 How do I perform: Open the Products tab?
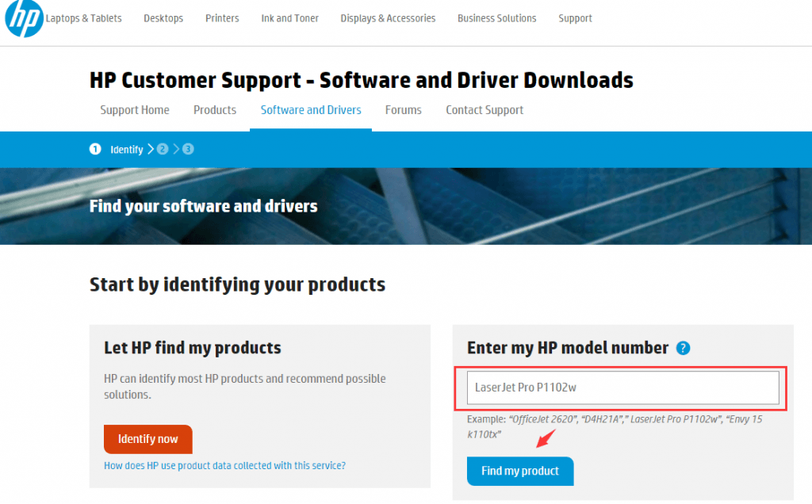pos(214,110)
